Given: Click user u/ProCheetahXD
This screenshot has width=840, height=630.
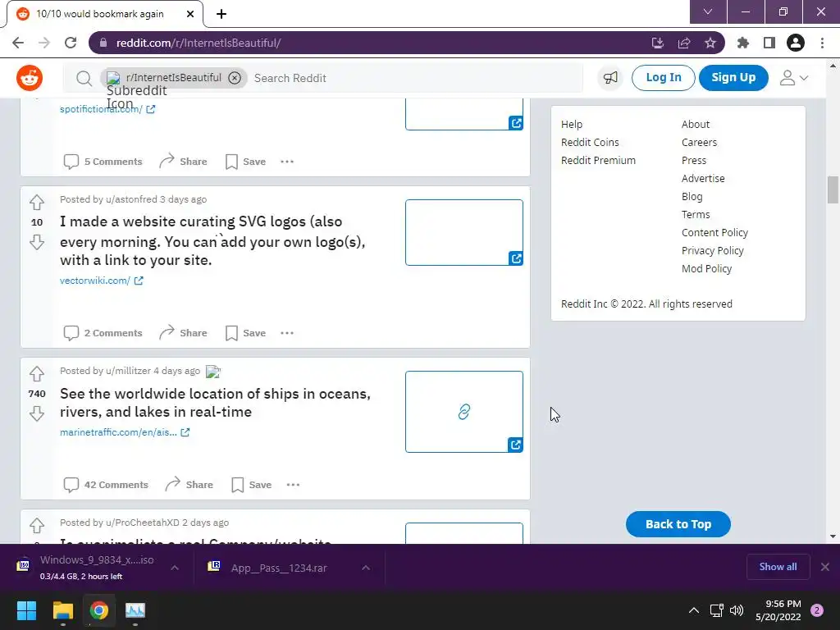Looking at the screenshot, I should coord(143,523).
